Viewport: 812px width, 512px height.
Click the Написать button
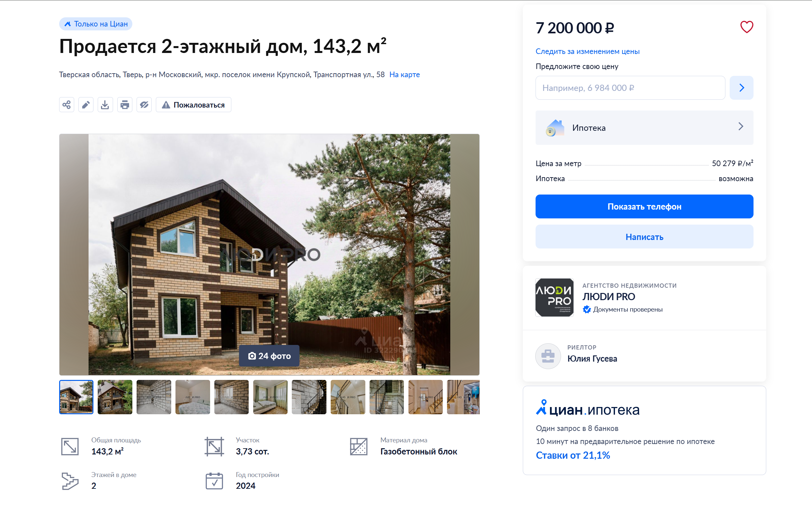[x=644, y=237]
